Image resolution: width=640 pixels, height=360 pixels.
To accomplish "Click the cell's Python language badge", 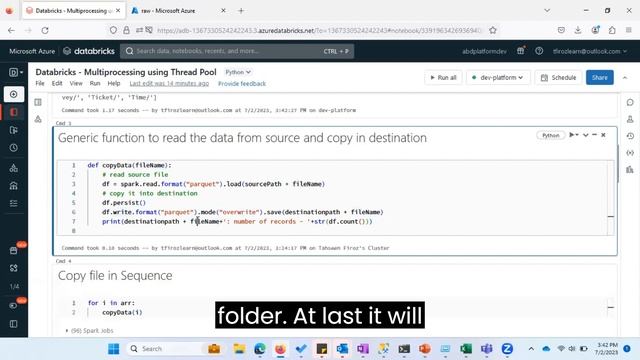I will coord(550,135).
